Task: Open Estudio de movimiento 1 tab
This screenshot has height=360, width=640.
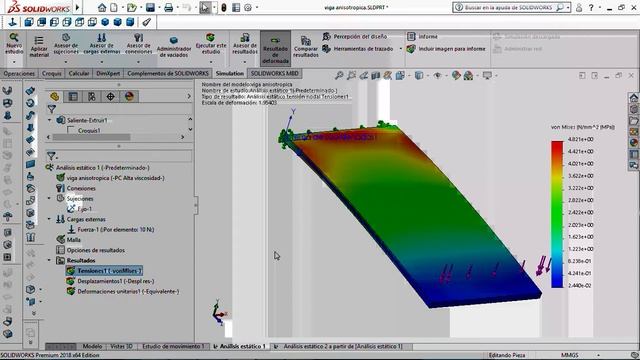Action: [173, 346]
